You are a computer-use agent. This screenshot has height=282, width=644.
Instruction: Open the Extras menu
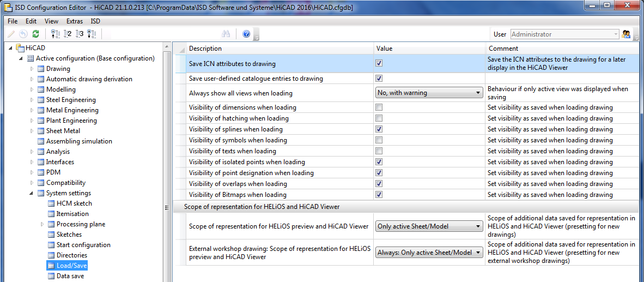(74, 21)
